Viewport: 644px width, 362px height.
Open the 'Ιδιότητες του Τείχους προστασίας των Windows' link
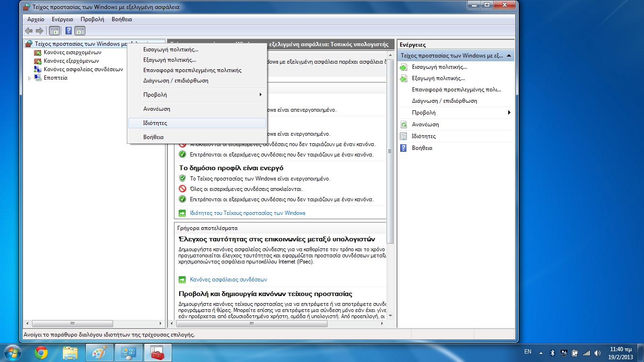(x=248, y=213)
